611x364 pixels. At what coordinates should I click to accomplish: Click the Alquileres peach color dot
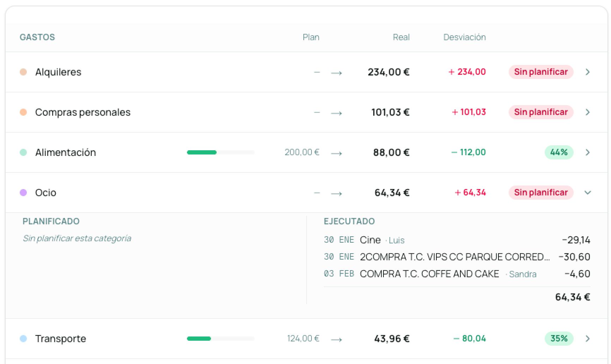(23, 72)
